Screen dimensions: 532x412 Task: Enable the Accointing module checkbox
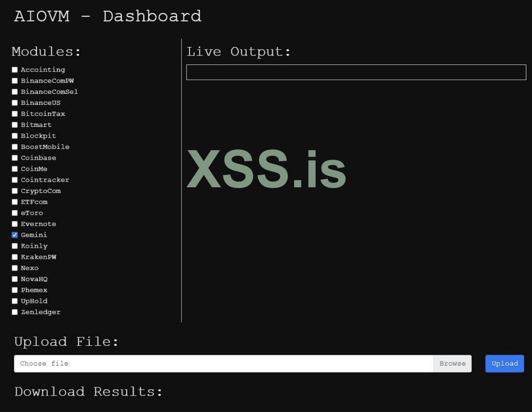15,70
